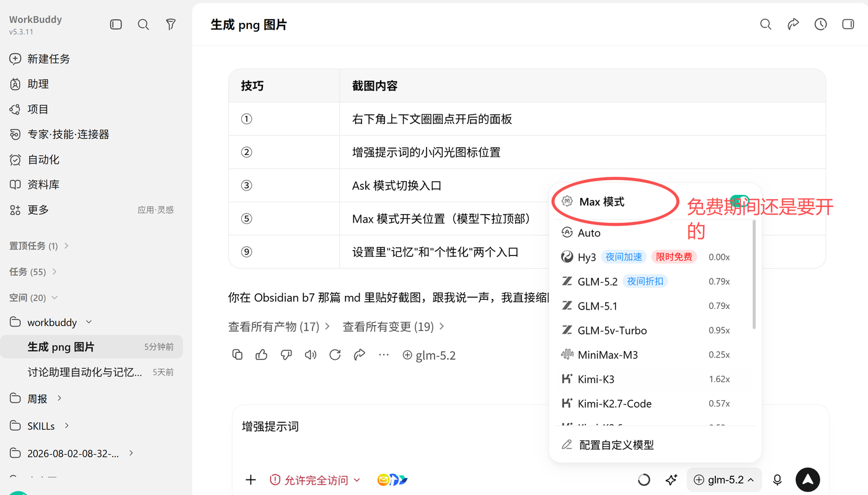Pick the MiniMax-M3 model
The image size is (868, 495).
(x=650, y=355)
